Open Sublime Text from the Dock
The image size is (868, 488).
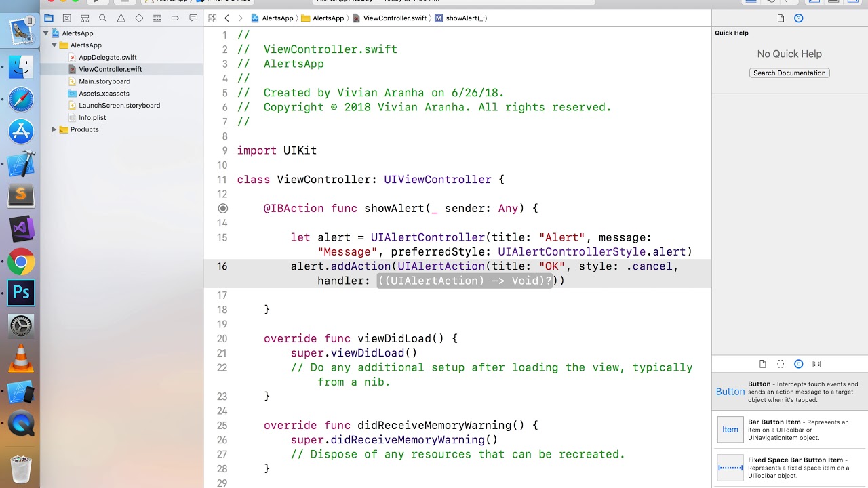pyautogui.click(x=21, y=197)
